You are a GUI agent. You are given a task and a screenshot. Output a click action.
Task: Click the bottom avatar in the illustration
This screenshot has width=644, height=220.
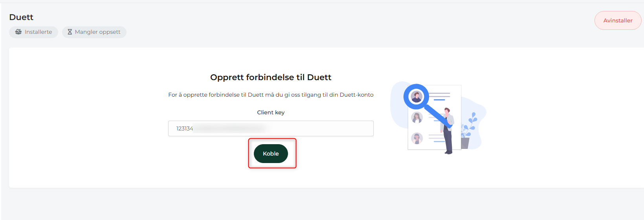pyautogui.click(x=417, y=138)
